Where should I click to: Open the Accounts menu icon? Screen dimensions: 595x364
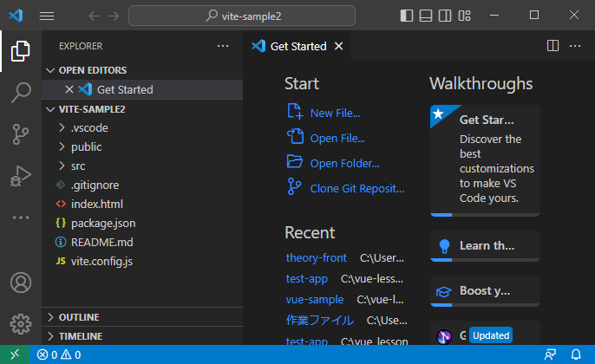pos(21,283)
